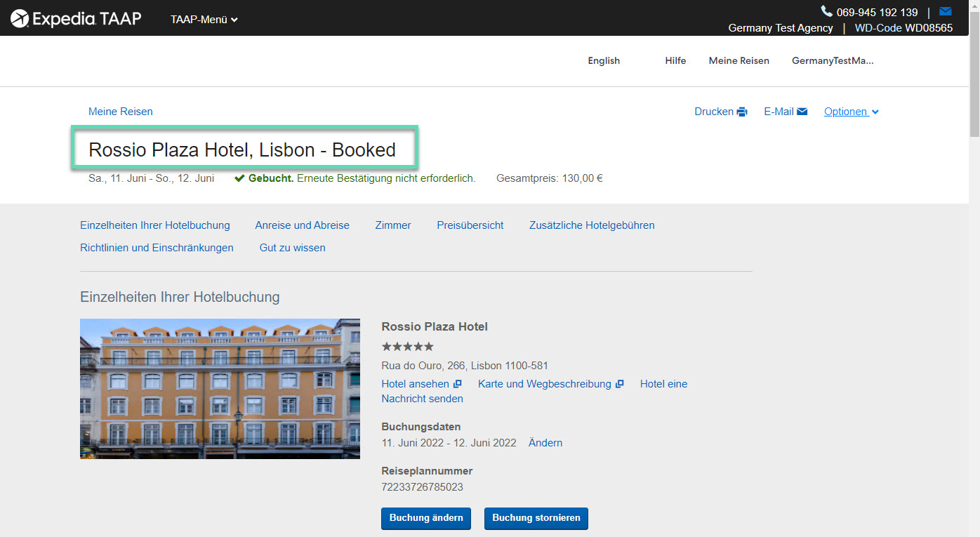This screenshot has height=537, width=980.
Task: Click the E-Mail text link
Action: [x=779, y=112]
